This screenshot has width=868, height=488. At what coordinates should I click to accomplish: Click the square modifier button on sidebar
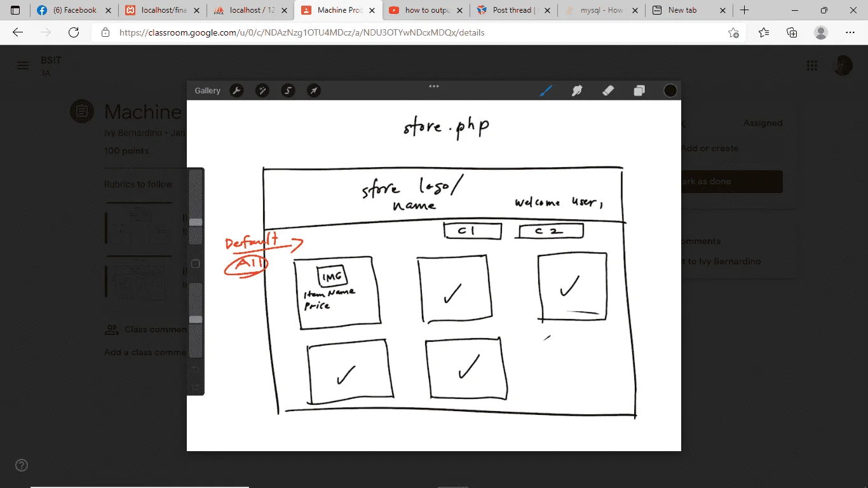point(196,264)
